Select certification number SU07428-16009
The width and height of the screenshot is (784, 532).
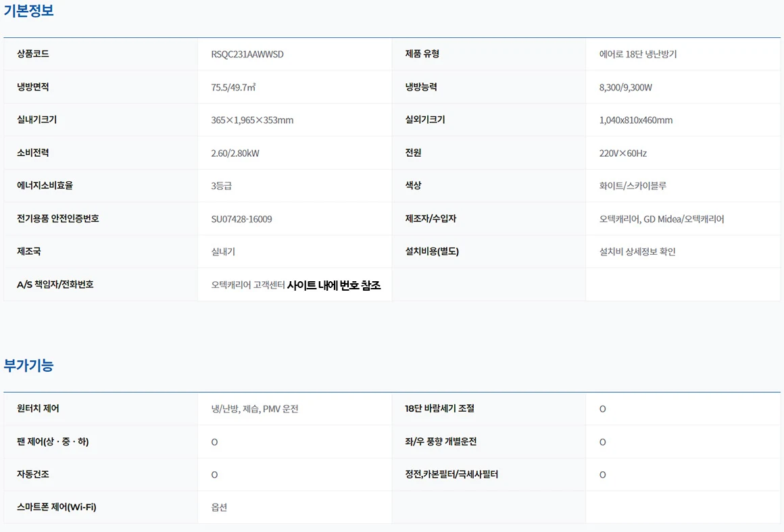(x=241, y=219)
